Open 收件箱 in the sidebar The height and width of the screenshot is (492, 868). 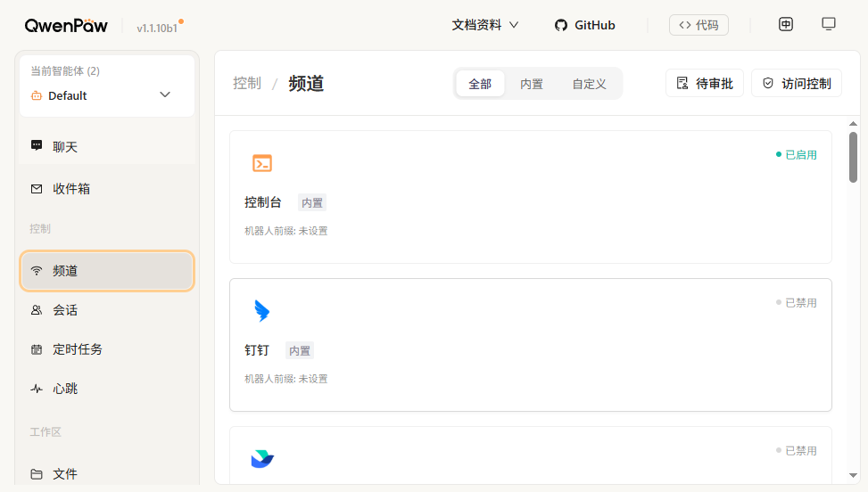(x=107, y=188)
